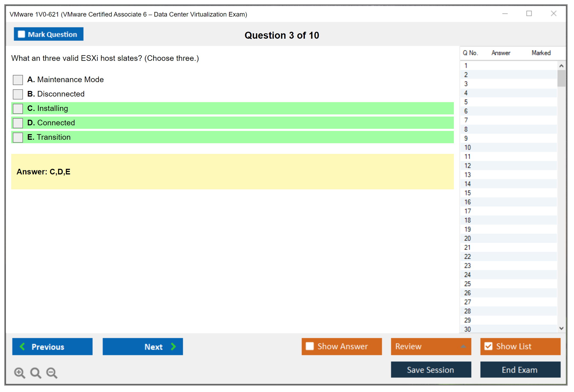This screenshot has height=392, width=574.
Task: Toggle the Show Answer checkbox
Action: click(310, 346)
